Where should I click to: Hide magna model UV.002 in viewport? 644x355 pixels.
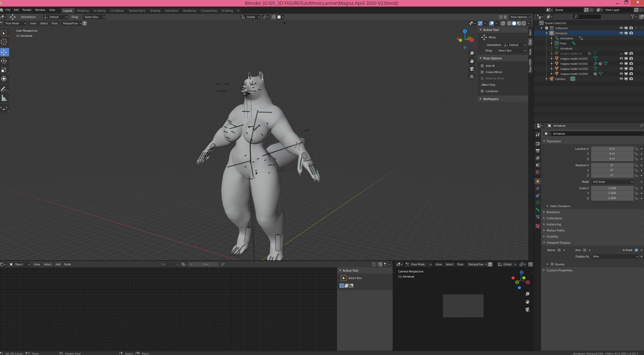coord(621,63)
